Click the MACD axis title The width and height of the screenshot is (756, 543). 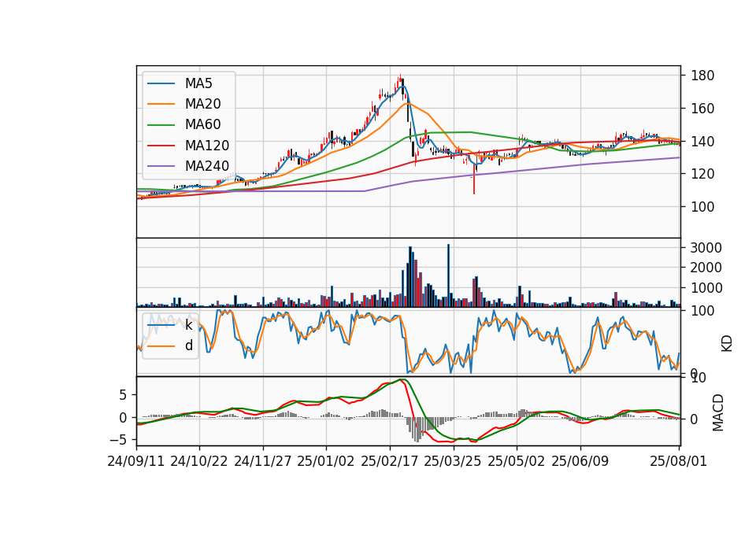click(718, 412)
